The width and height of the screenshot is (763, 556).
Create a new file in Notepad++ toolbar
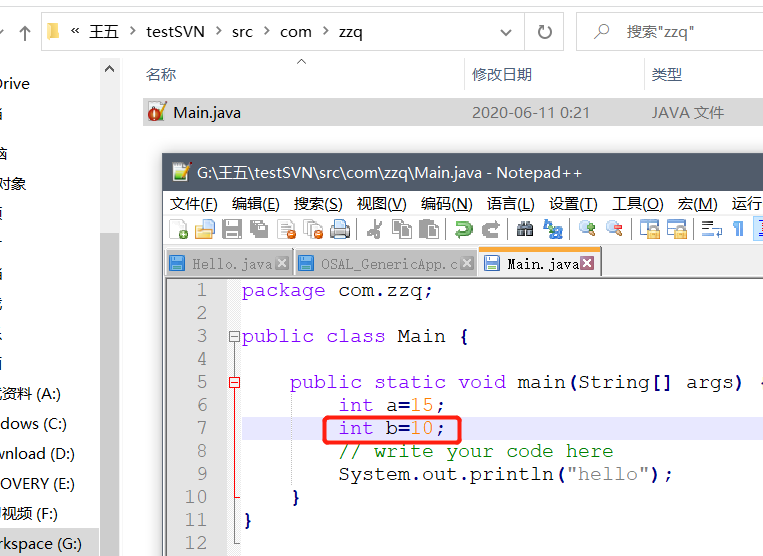point(178,229)
